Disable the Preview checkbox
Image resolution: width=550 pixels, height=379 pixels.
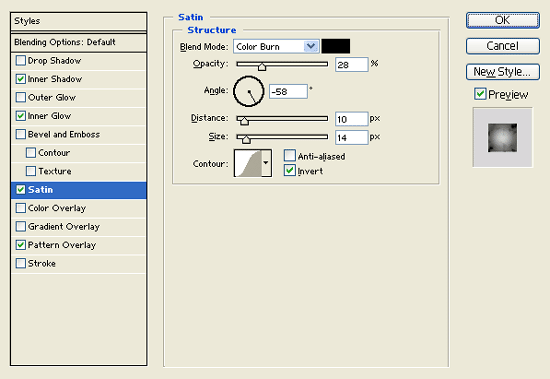coord(480,94)
